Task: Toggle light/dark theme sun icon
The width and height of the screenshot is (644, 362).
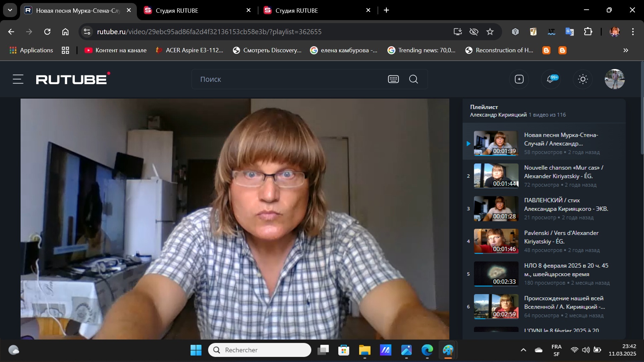Action: click(x=583, y=79)
